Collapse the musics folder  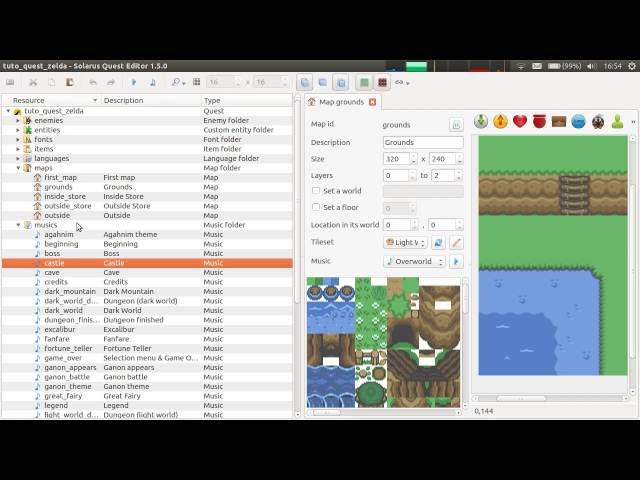pyautogui.click(x=18, y=225)
